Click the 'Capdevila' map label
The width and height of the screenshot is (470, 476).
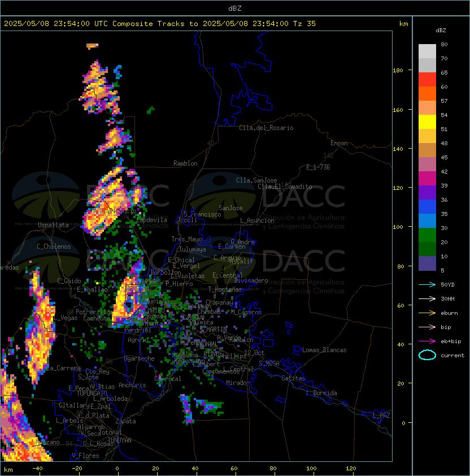[x=152, y=220]
